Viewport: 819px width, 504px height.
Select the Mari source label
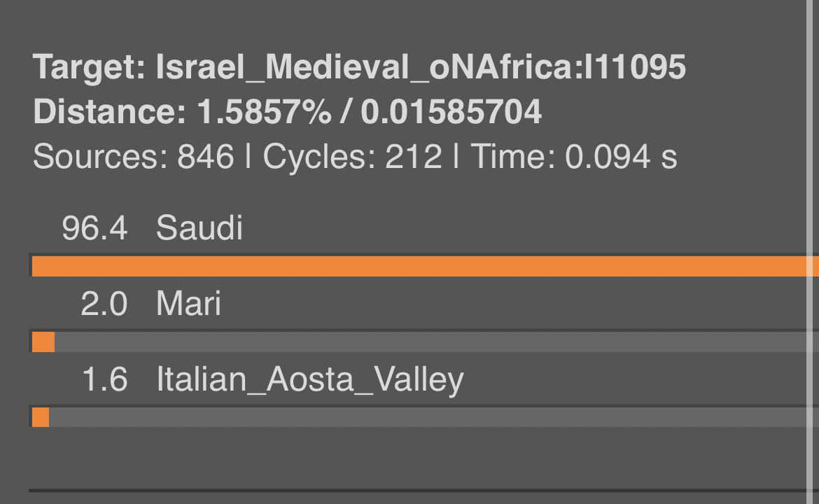[188, 303]
